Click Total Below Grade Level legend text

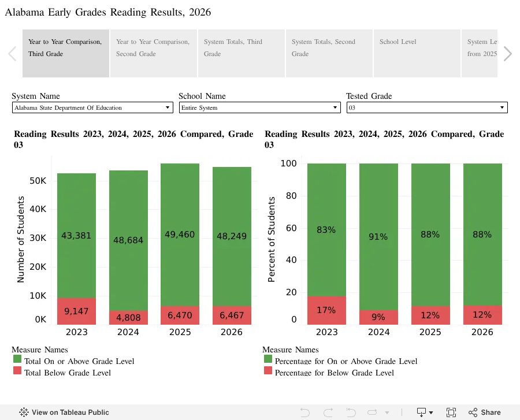point(68,373)
